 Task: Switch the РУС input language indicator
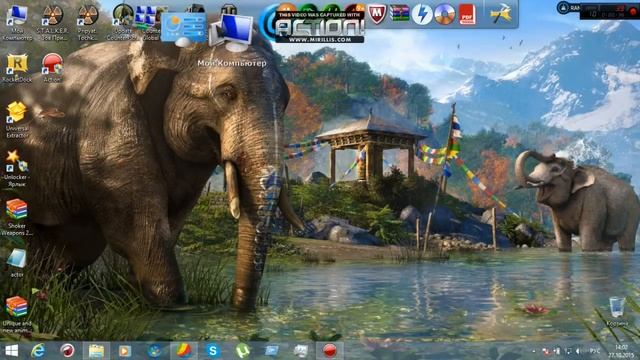(x=595, y=351)
